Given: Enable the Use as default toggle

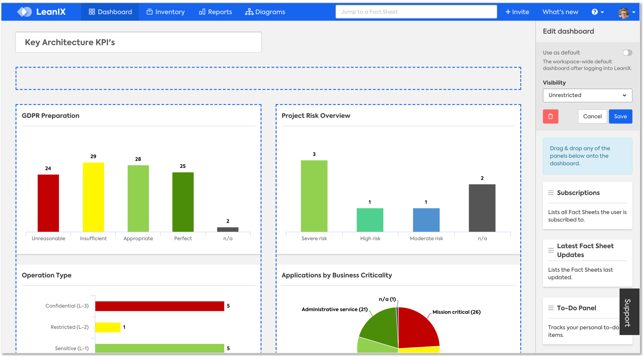Looking at the screenshot, I should 627,53.
